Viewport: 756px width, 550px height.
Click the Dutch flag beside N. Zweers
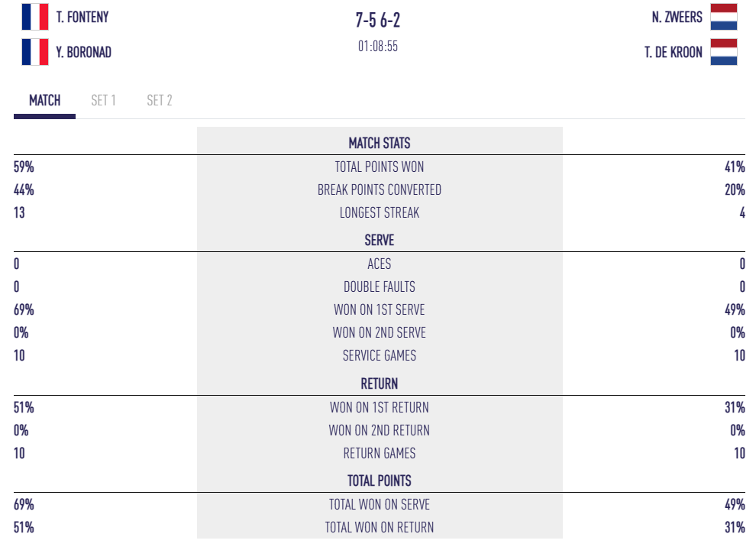point(723,17)
